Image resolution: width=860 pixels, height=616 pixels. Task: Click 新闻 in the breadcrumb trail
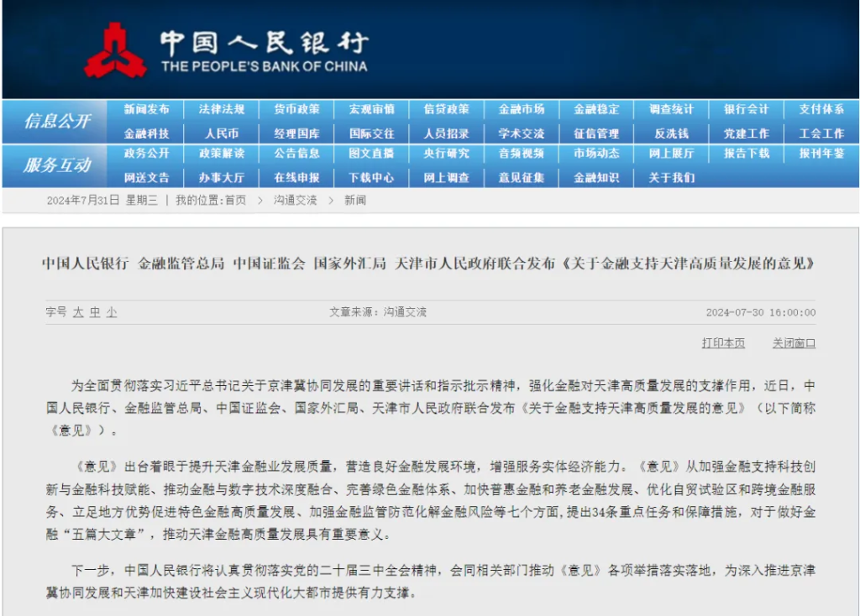point(355,200)
